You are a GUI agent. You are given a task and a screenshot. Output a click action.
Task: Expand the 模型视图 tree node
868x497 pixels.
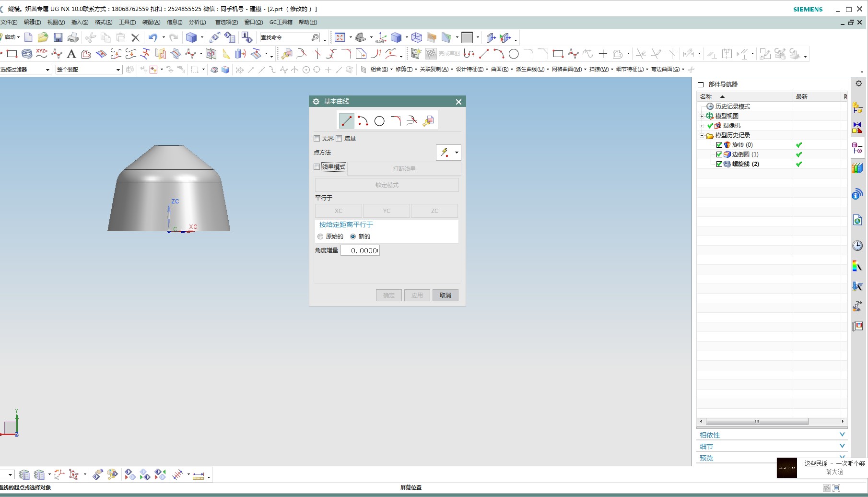click(x=702, y=116)
